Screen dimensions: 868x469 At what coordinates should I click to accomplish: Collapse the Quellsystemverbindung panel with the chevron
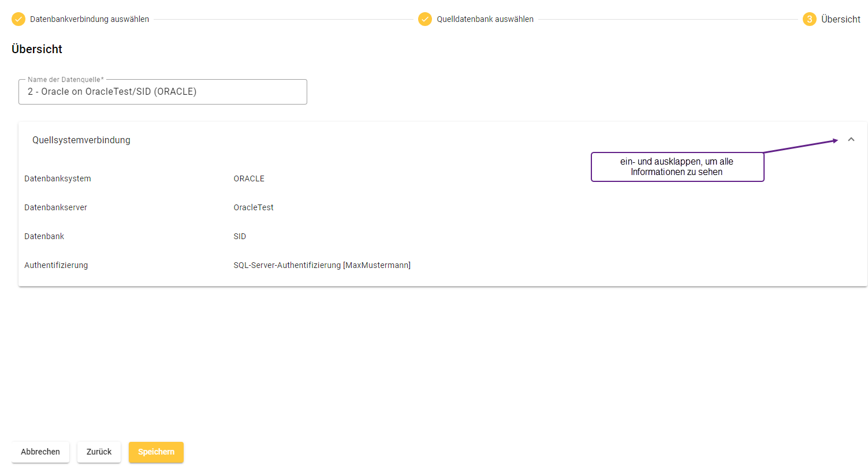tap(851, 139)
